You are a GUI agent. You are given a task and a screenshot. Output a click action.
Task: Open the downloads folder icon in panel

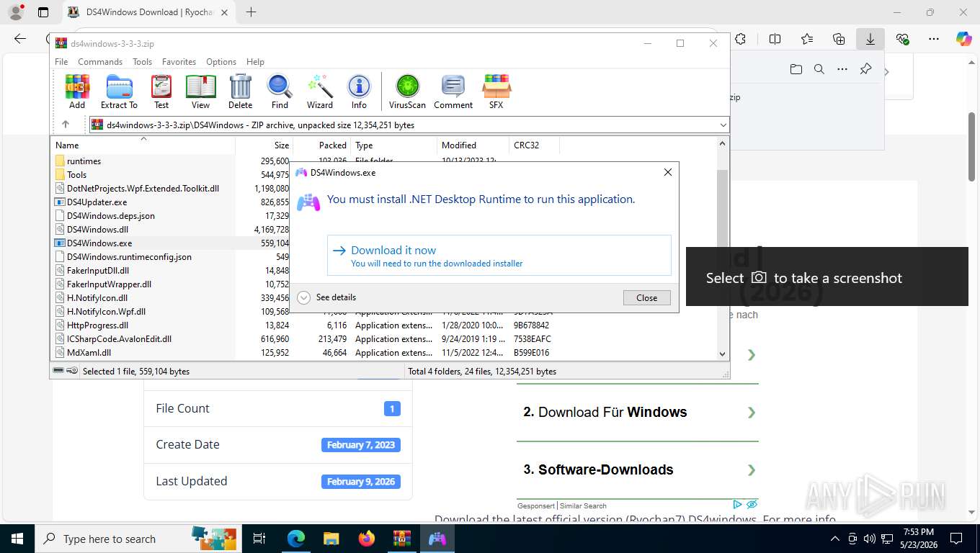[796, 69]
